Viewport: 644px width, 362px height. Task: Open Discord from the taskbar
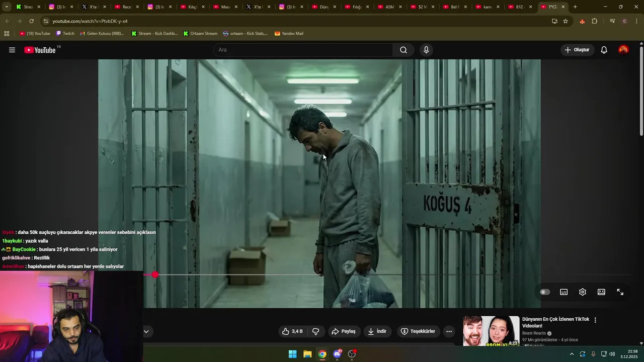pos(337,354)
